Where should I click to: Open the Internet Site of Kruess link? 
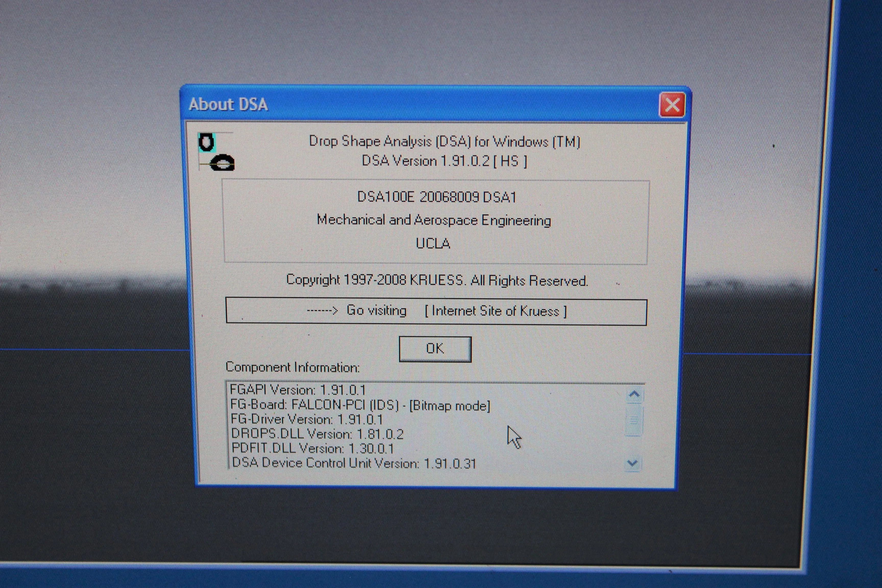tap(436, 311)
